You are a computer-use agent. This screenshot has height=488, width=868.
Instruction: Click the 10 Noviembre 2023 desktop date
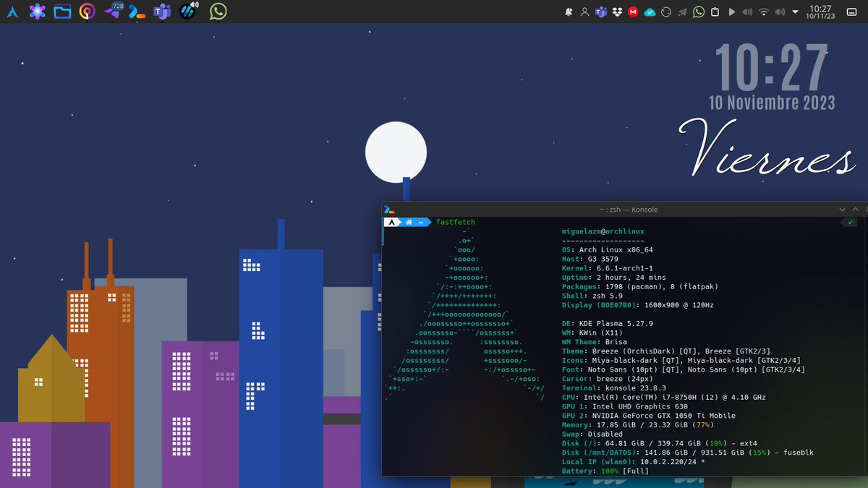(772, 102)
